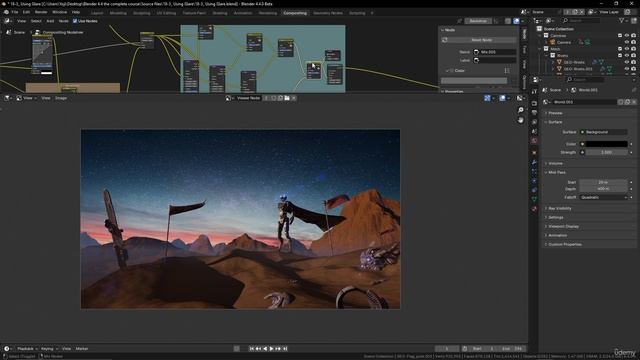Open the Object Constraints properties tab
This screenshot has height=360, width=640.
point(534,190)
